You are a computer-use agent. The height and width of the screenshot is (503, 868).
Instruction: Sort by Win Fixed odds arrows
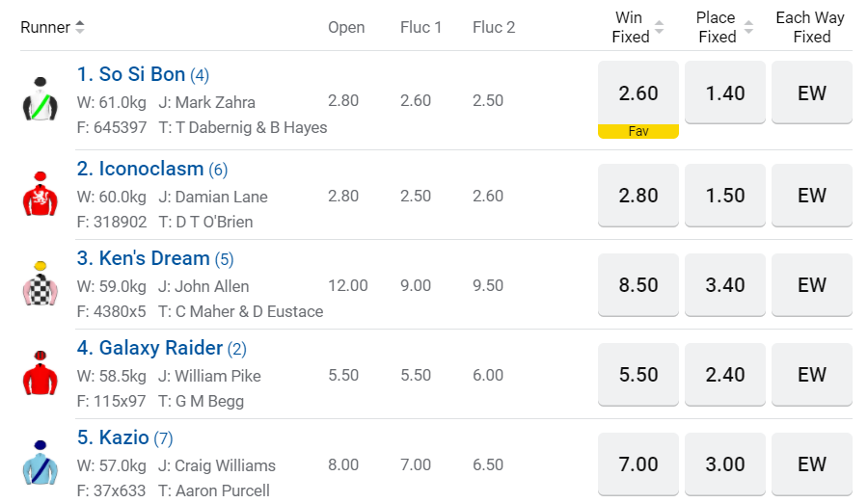[x=659, y=27]
